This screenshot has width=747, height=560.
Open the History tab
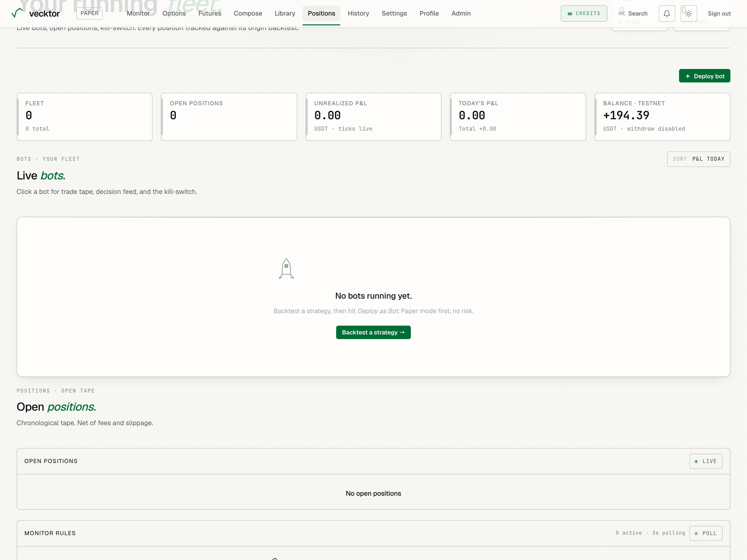click(358, 13)
